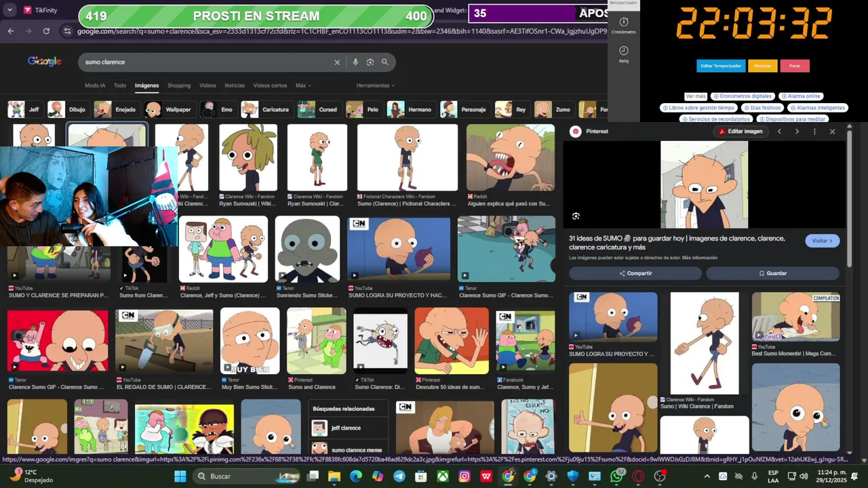
Task: Open the Cronómetro stopwatch in sidebar
Action: 624,26
